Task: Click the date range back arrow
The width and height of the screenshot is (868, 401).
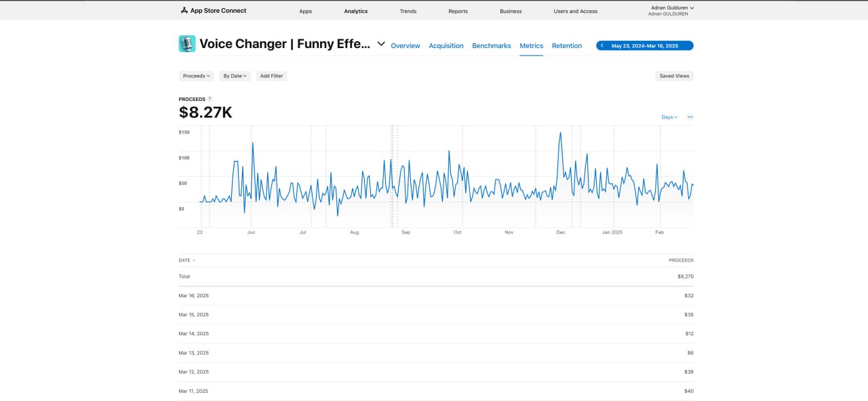Action: pyautogui.click(x=602, y=46)
